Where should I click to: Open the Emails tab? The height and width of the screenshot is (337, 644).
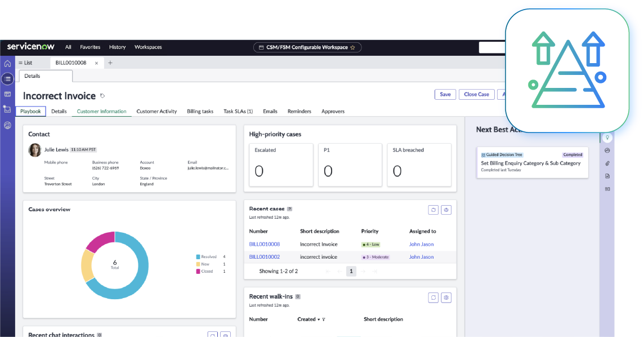point(270,112)
